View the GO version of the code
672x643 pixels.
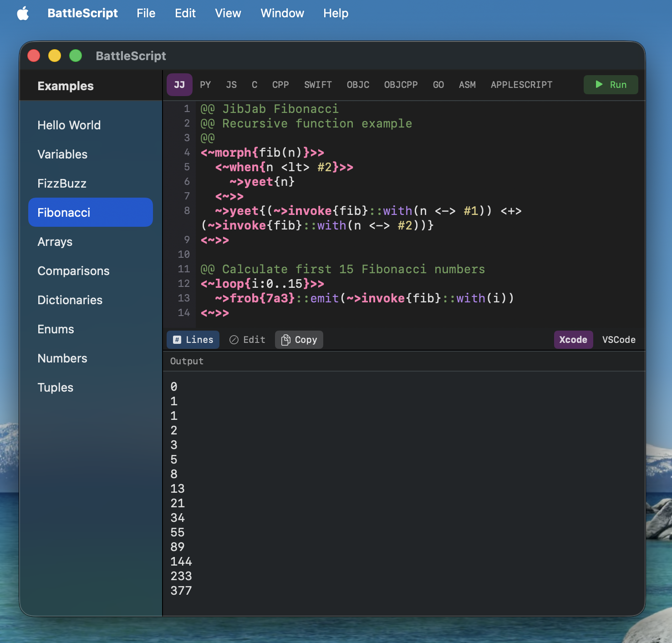point(438,85)
